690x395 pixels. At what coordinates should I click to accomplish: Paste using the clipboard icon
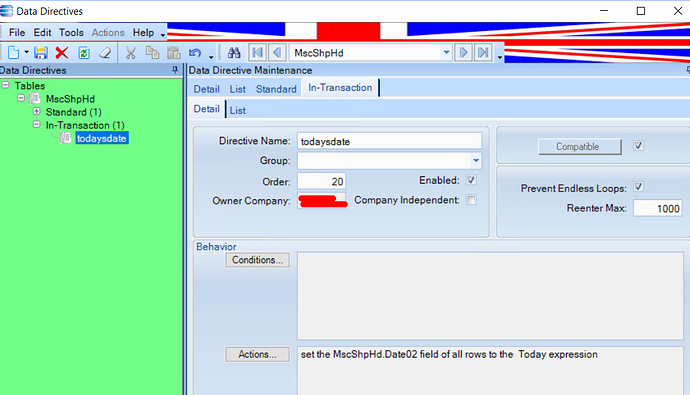tap(174, 53)
